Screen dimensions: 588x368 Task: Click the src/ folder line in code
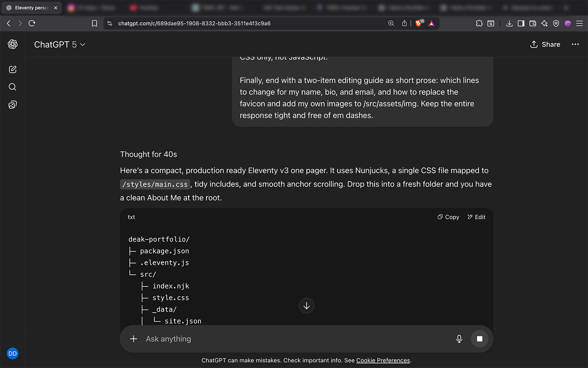[148, 274]
